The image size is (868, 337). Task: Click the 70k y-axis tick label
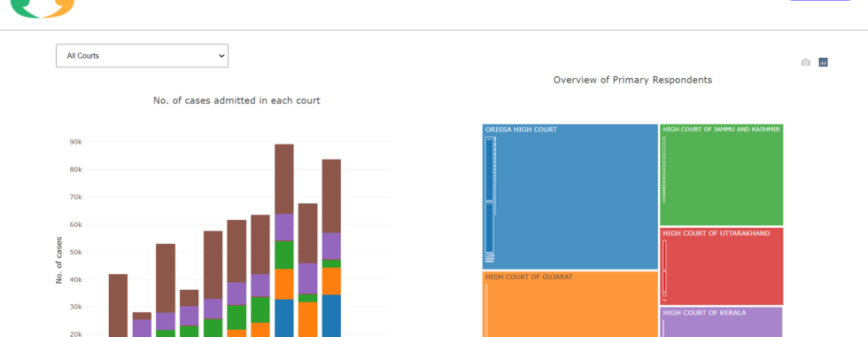coord(76,197)
